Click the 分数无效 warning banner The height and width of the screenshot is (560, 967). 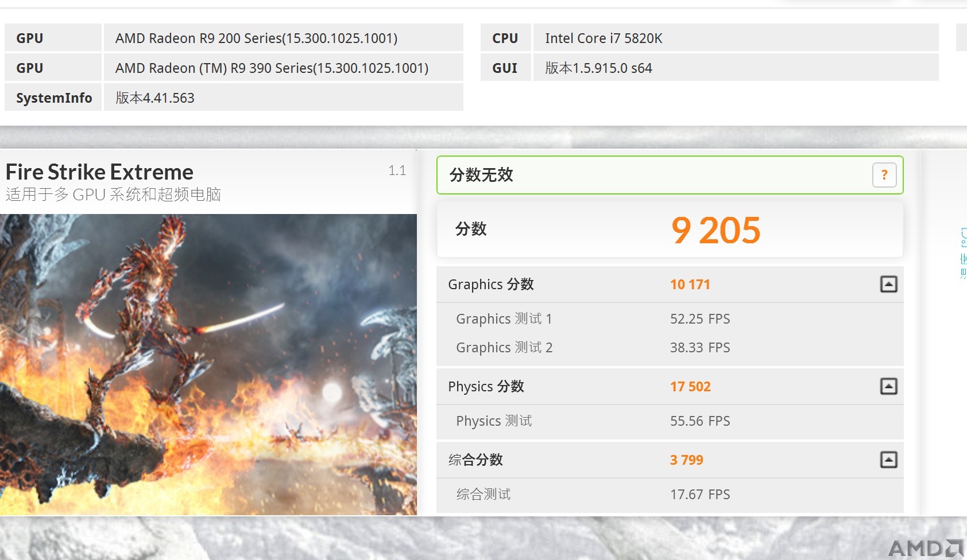(670, 175)
